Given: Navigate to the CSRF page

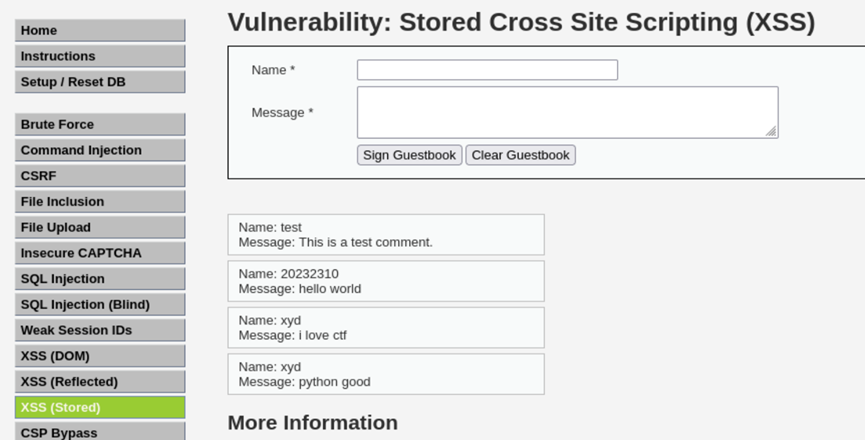Looking at the screenshot, I should point(100,176).
